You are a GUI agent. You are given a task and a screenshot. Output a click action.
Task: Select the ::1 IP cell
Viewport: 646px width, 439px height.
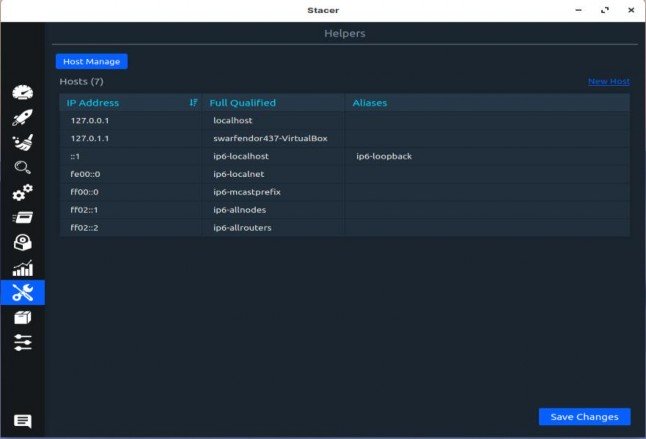131,156
